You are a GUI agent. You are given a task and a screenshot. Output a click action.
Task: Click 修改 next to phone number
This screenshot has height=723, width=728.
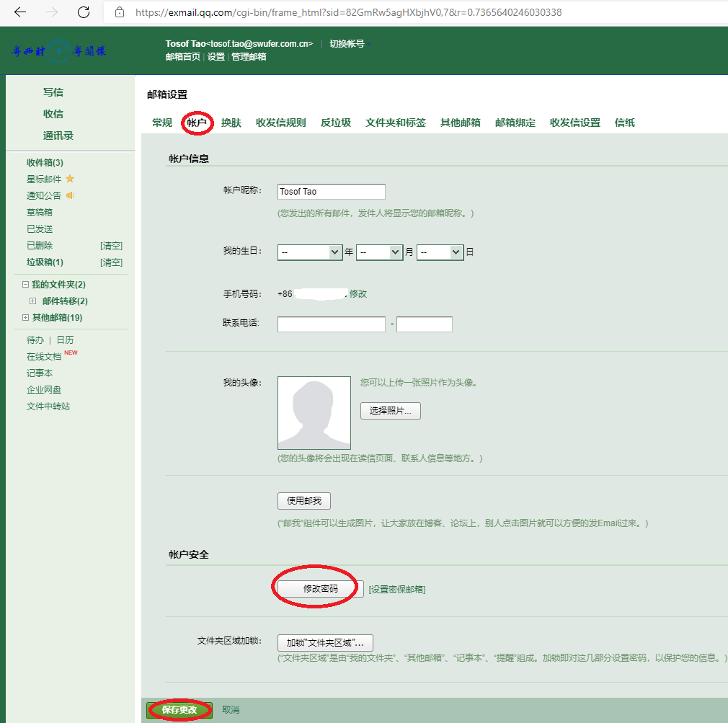click(358, 294)
